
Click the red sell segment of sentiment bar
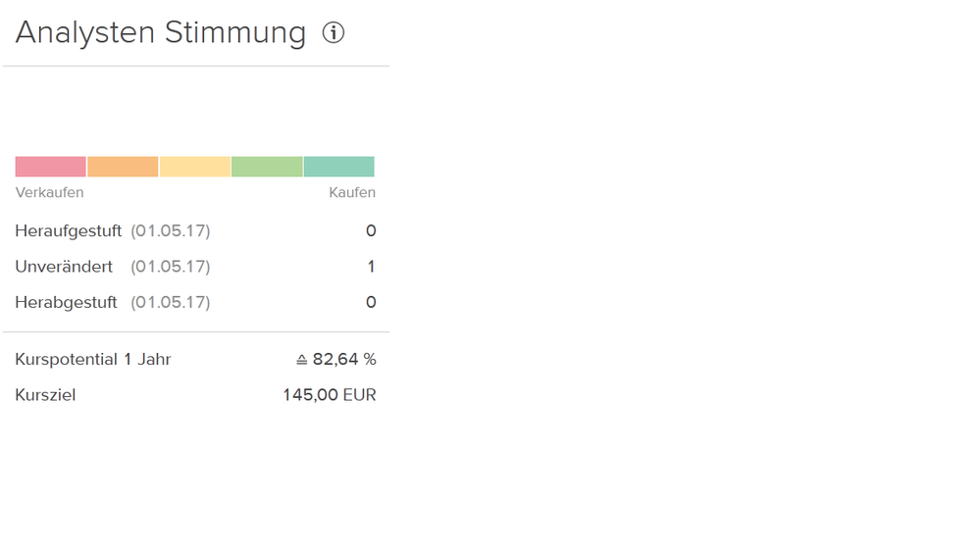[51, 167]
